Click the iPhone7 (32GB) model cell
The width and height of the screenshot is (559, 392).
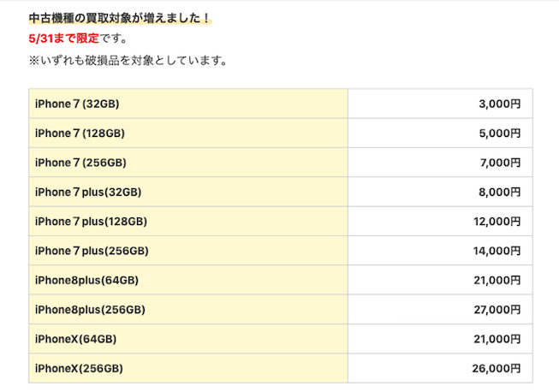click(x=77, y=104)
